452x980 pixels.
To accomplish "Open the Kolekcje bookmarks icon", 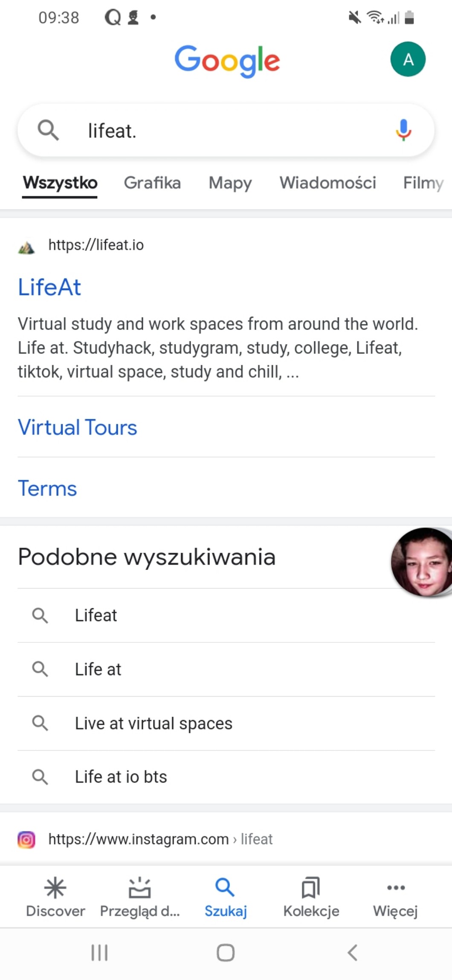I will click(x=311, y=888).
